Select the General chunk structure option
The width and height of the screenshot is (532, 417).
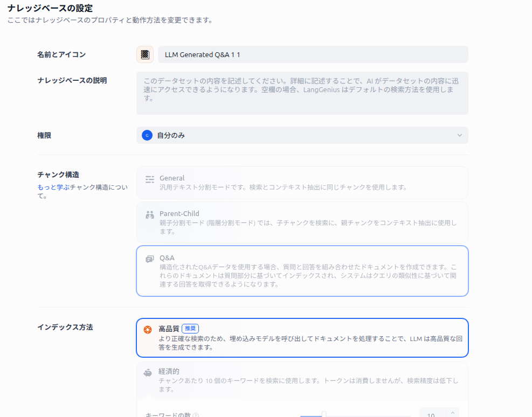[302, 183]
